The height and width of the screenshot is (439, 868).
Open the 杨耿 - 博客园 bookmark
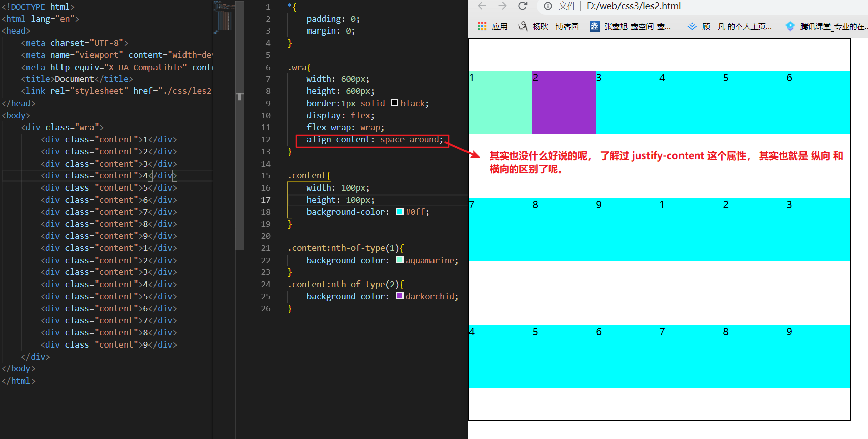click(x=549, y=26)
